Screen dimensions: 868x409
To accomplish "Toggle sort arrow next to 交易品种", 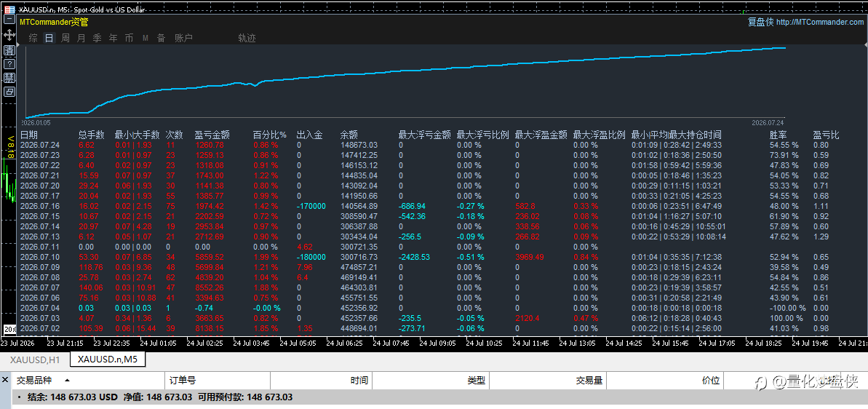I will click(67, 381).
